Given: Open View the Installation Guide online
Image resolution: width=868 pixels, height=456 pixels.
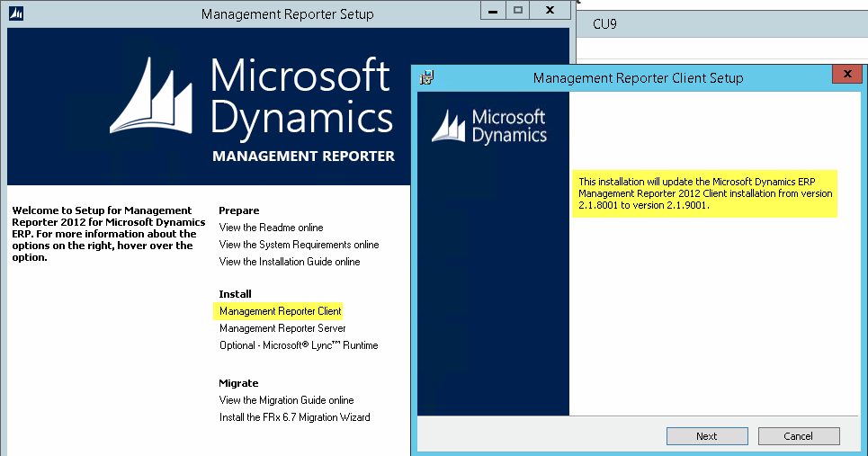Looking at the screenshot, I should coord(290,262).
